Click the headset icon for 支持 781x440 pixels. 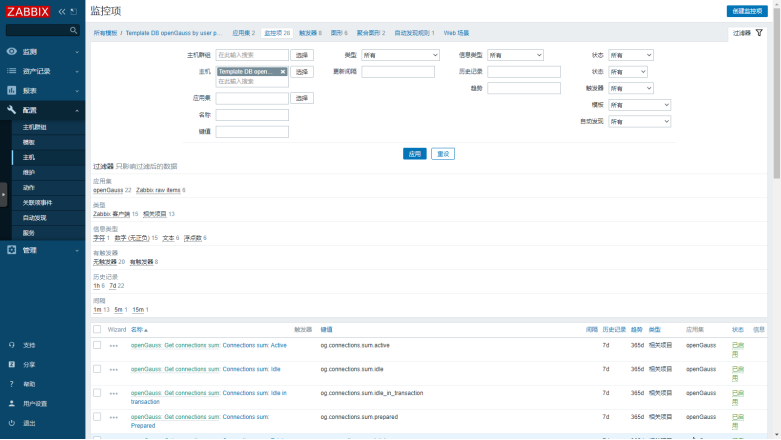[11, 345]
